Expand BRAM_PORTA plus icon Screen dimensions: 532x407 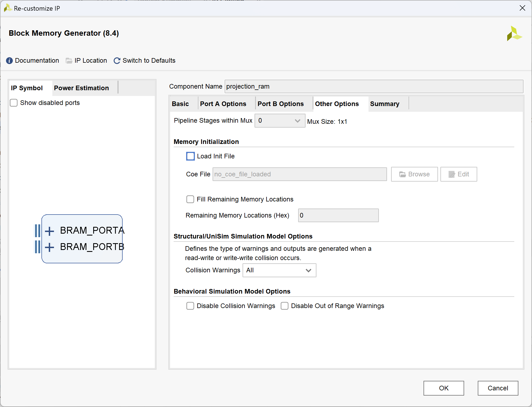[49, 231]
